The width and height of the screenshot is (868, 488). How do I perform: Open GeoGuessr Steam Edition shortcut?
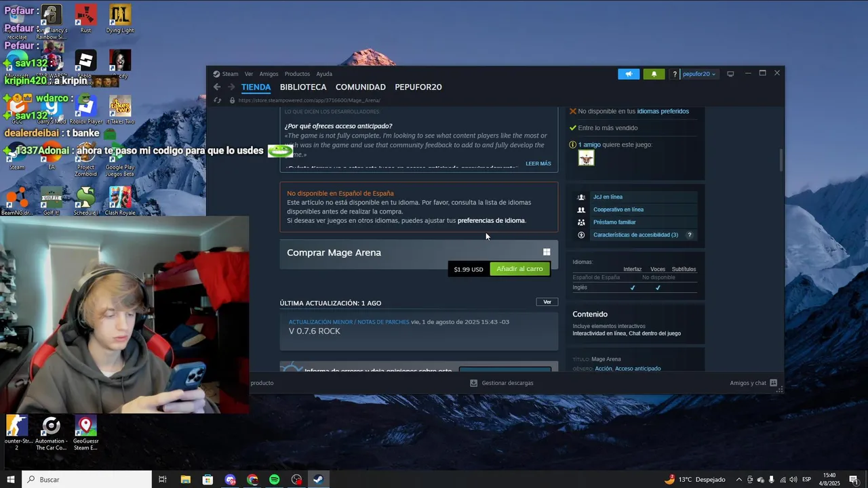click(x=85, y=432)
